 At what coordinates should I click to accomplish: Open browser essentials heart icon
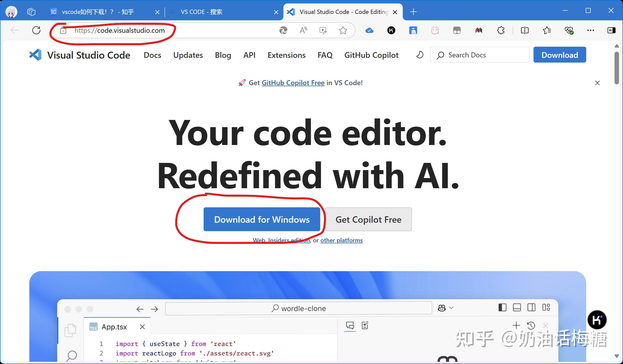(x=569, y=30)
